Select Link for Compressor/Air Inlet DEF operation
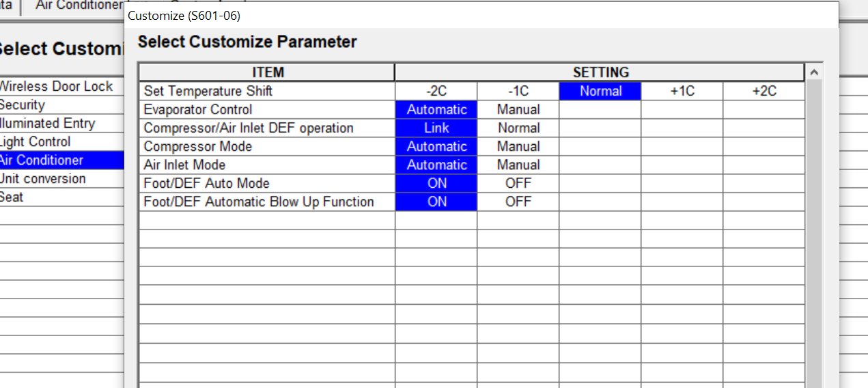 (436, 128)
